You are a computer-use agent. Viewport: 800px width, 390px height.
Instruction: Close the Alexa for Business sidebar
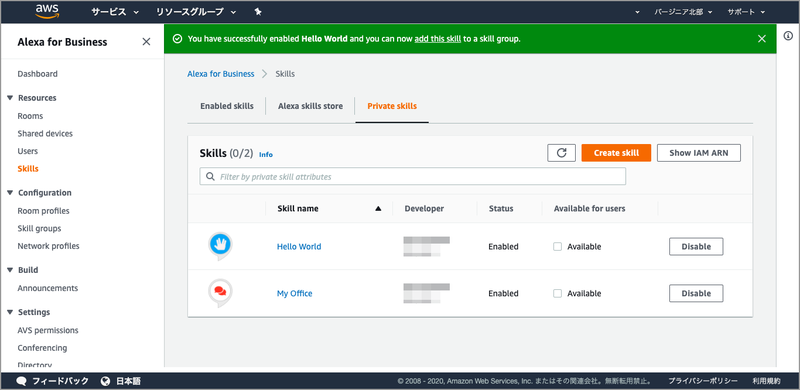click(x=146, y=42)
